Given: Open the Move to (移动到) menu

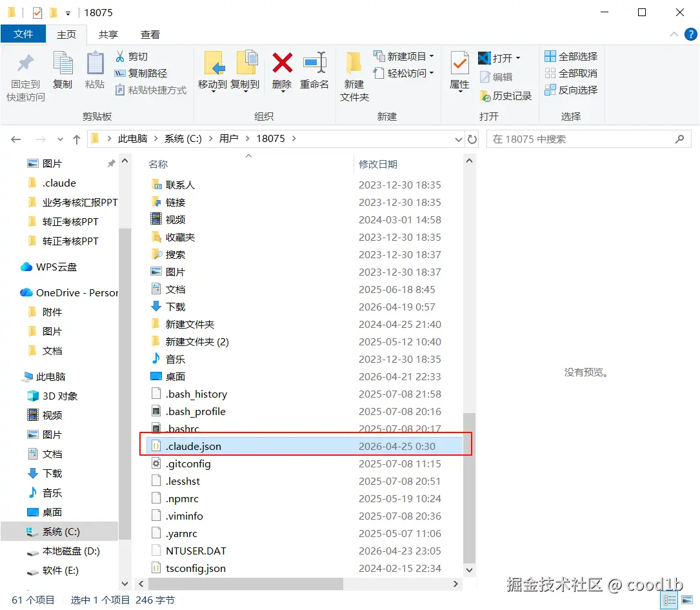Looking at the screenshot, I should pos(212,72).
